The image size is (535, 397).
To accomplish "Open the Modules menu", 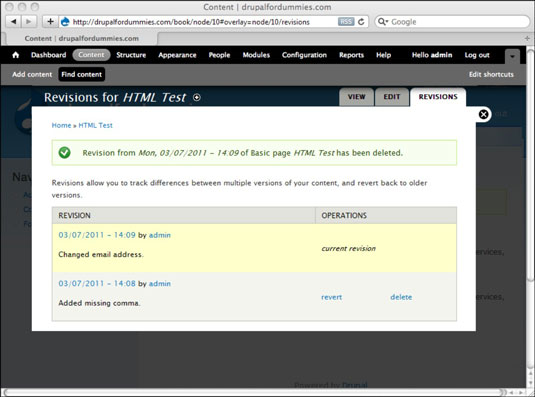I will coord(256,55).
